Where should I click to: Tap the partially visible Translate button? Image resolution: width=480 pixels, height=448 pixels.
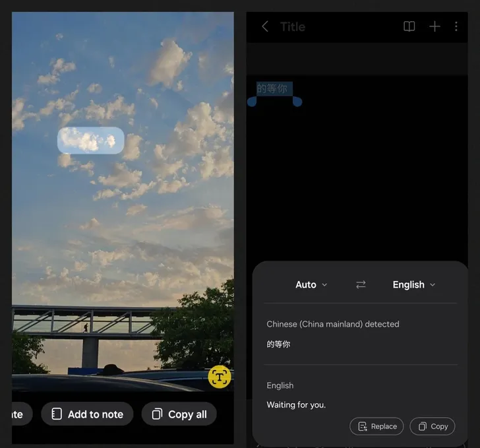[x=20, y=414]
